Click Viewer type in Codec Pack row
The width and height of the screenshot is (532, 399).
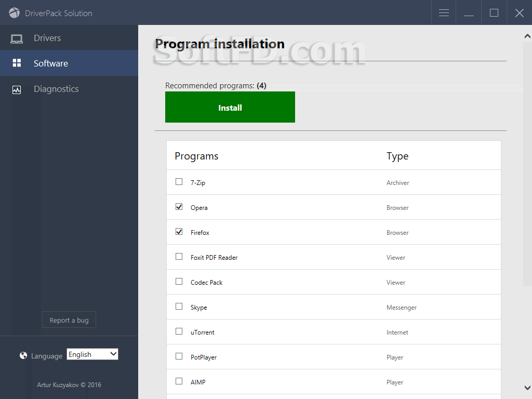395,283
